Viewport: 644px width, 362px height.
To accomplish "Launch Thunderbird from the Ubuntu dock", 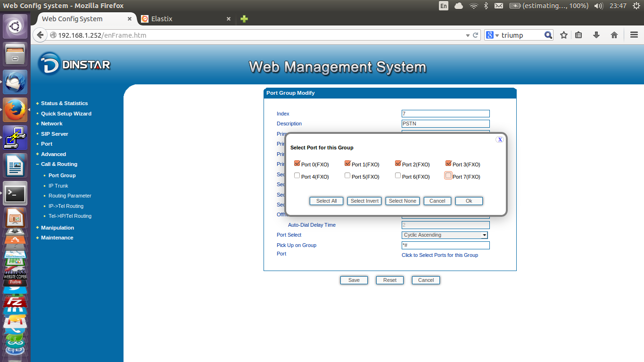I will [x=15, y=82].
